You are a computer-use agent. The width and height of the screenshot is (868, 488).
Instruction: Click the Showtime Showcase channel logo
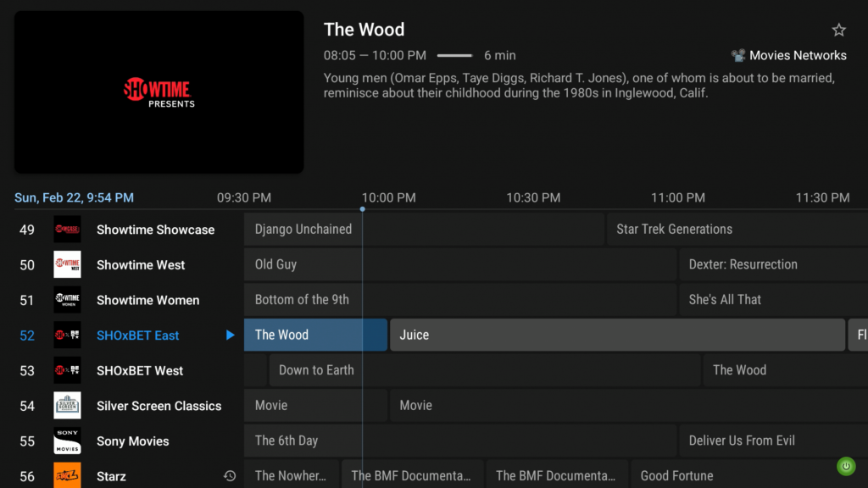point(67,230)
